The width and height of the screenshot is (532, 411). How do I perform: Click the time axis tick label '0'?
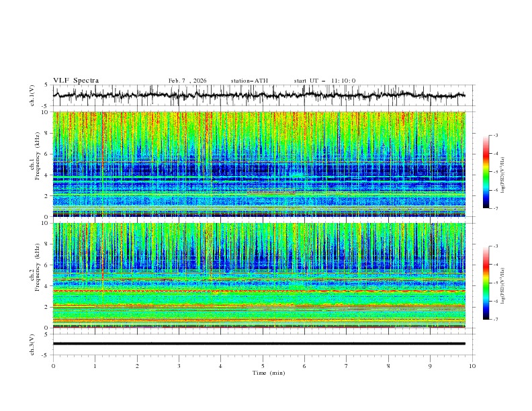tap(53, 366)
